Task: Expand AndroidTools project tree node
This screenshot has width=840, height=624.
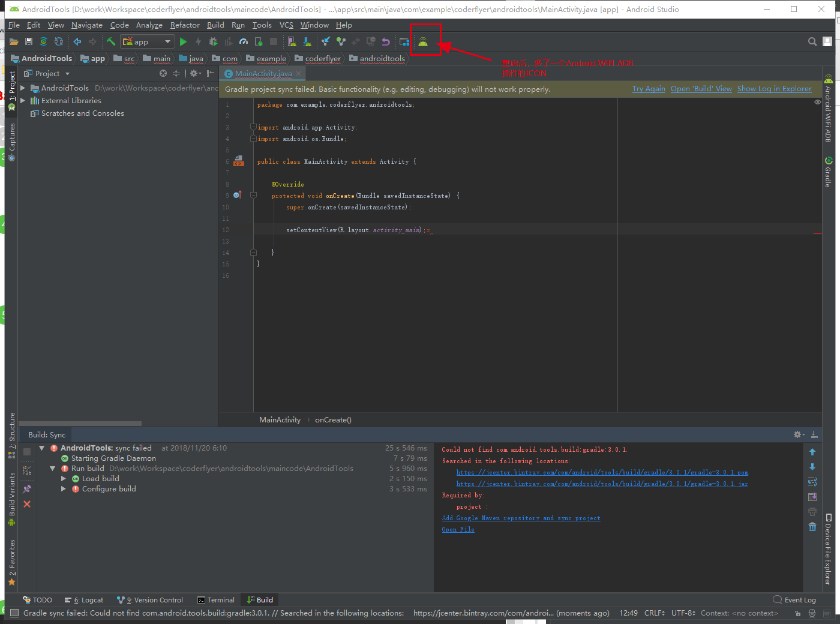Action: tap(23, 88)
